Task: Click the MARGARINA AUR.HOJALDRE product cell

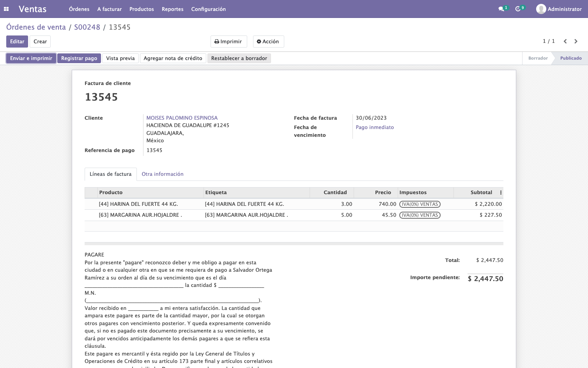Action: pyautogui.click(x=151, y=215)
